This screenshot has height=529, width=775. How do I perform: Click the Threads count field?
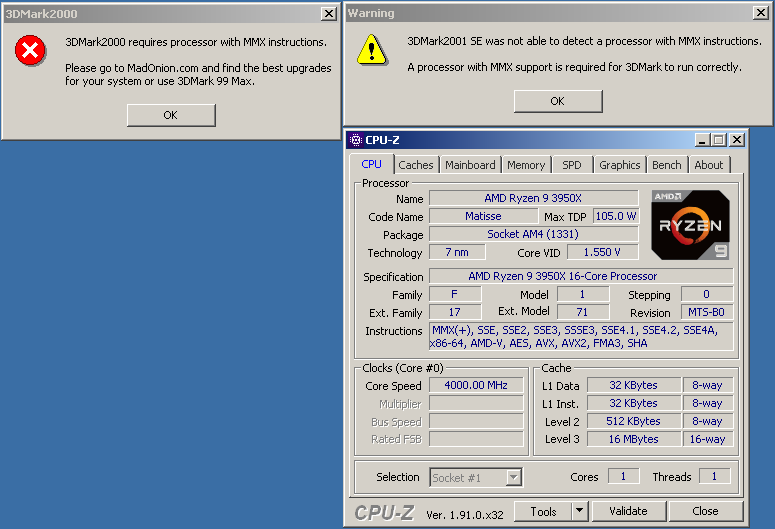coord(714,476)
